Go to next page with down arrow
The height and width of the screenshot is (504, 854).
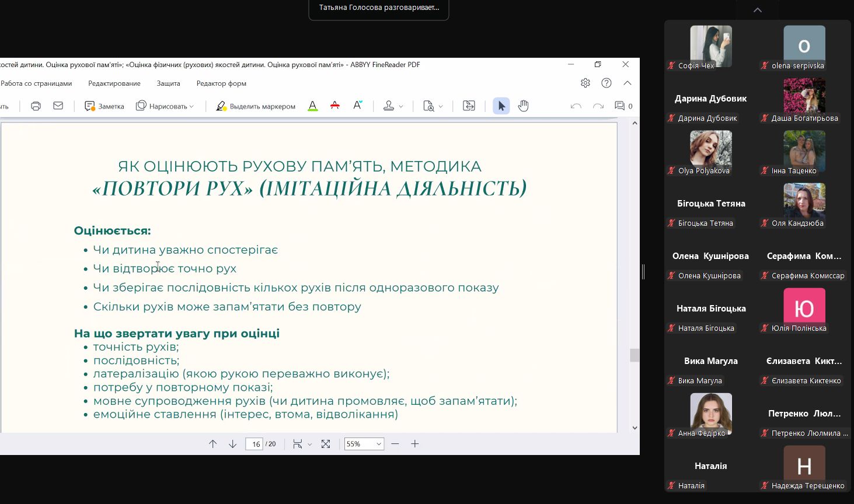pos(232,444)
